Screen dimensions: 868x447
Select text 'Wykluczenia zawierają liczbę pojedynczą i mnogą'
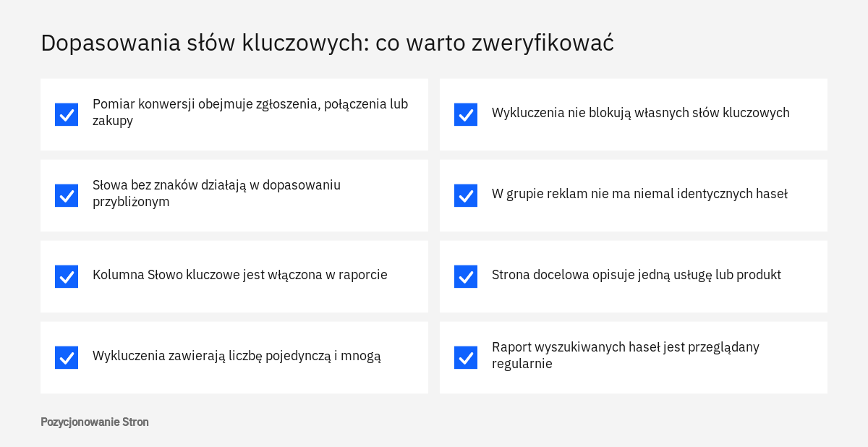click(x=237, y=356)
